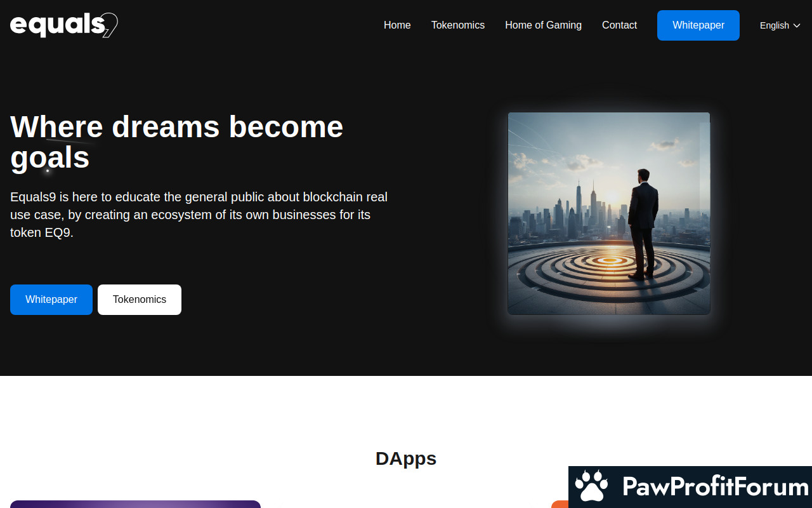The width and height of the screenshot is (812, 508).
Task: Click the chevron arrow beside English
Action: [x=797, y=25]
